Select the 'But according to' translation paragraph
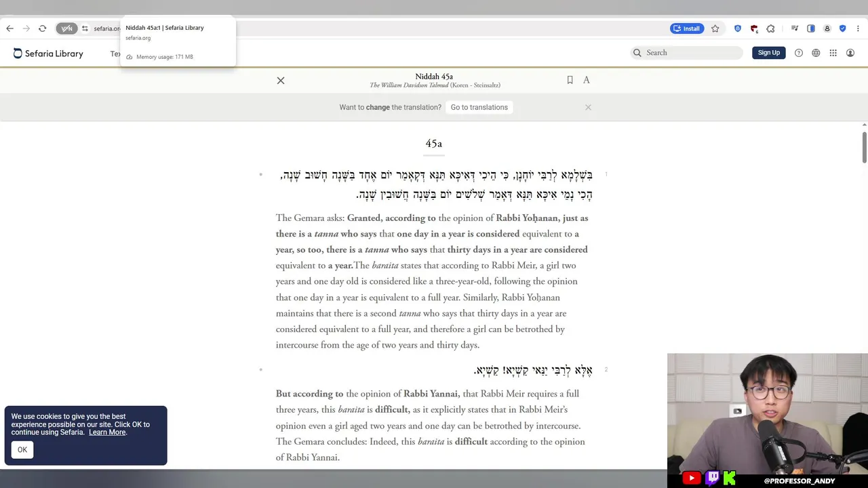Viewport: 868px width, 488px height. pyautogui.click(x=431, y=426)
